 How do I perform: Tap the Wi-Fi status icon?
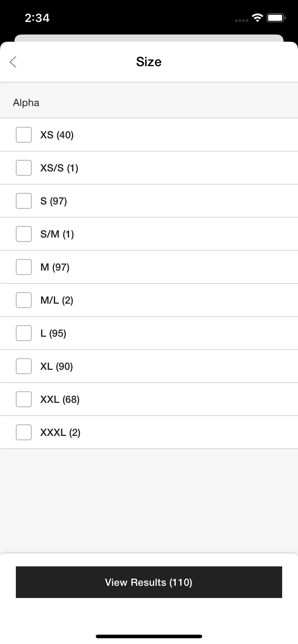(258, 18)
